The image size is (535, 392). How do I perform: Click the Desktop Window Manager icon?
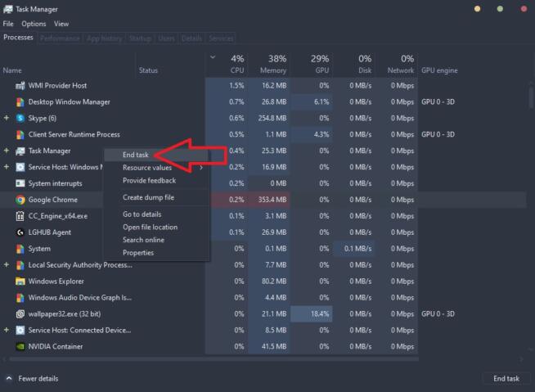pyautogui.click(x=20, y=101)
